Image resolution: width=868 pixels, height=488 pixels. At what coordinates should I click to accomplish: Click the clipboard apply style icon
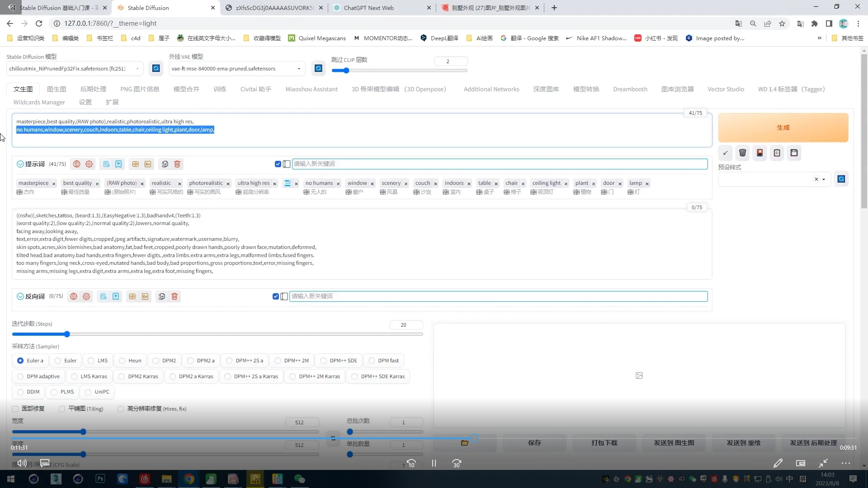pos(777,153)
